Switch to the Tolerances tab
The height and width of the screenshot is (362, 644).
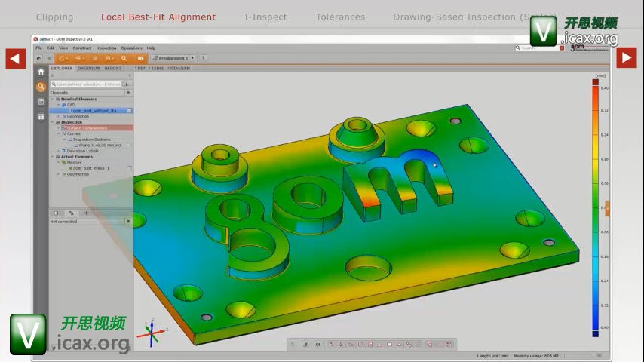[x=341, y=17]
